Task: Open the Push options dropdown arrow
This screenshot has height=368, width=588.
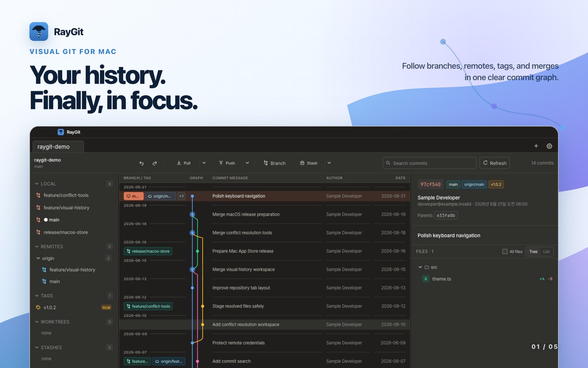Action: pos(247,163)
